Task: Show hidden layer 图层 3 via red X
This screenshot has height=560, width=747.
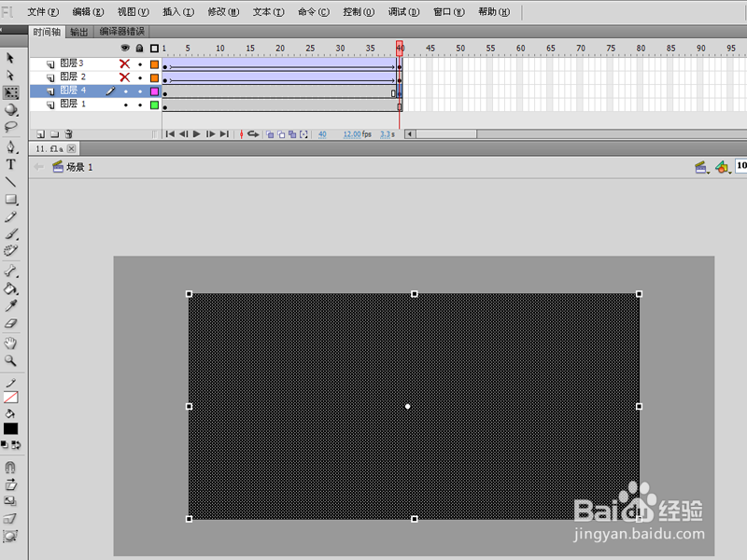Action: (x=125, y=63)
